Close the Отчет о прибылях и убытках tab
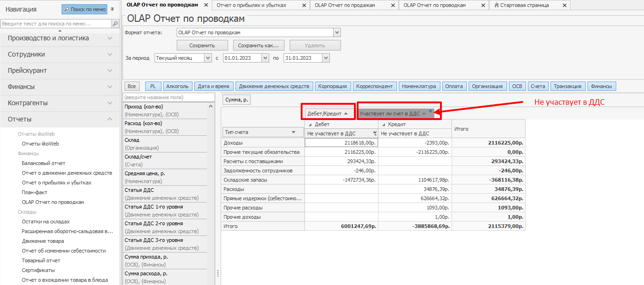644x285 pixels. coord(303,6)
